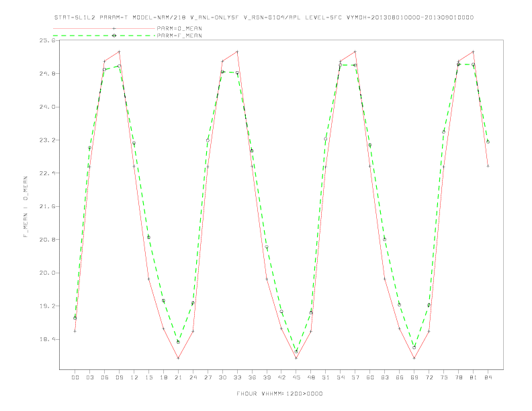Click the x-axis tick label 30

coord(222,377)
